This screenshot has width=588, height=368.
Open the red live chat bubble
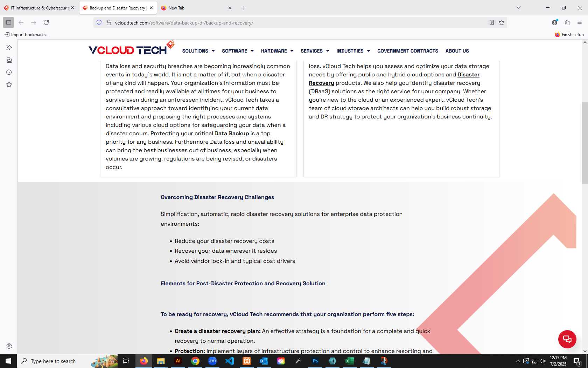click(x=567, y=339)
